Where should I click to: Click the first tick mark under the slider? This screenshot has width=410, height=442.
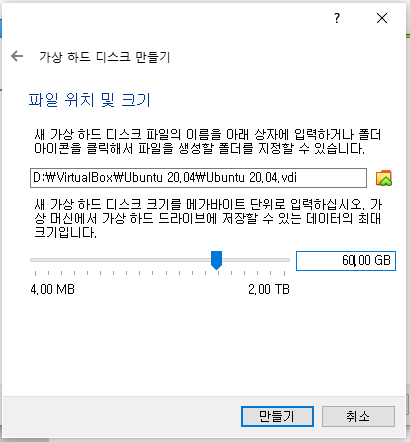[35, 273]
